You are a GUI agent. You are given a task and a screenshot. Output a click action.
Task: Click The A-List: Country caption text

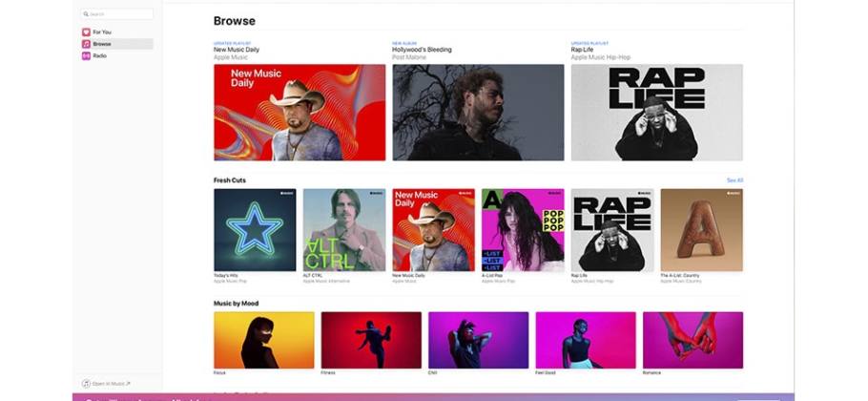[x=680, y=275]
